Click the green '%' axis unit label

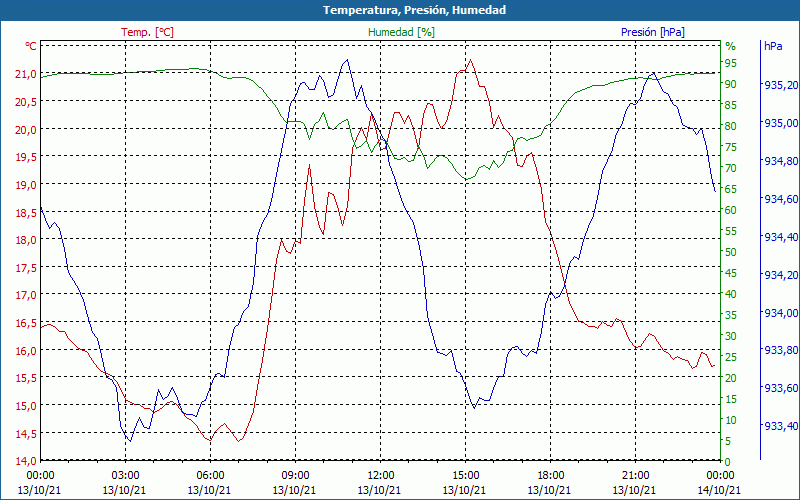(731, 46)
